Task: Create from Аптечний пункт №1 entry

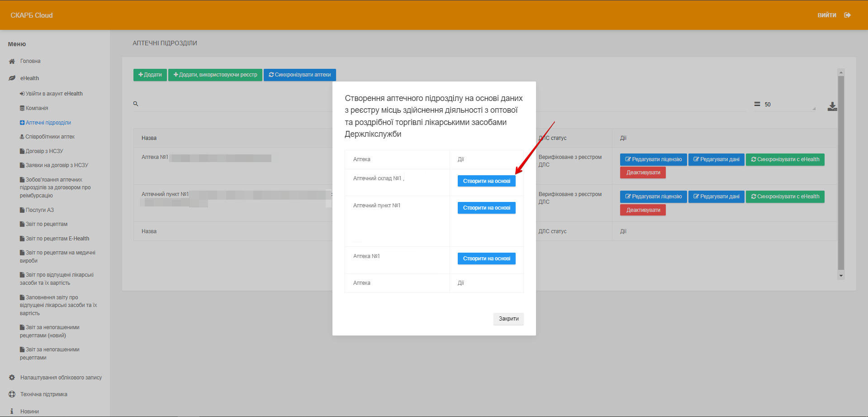Action: tap(486, 208)
